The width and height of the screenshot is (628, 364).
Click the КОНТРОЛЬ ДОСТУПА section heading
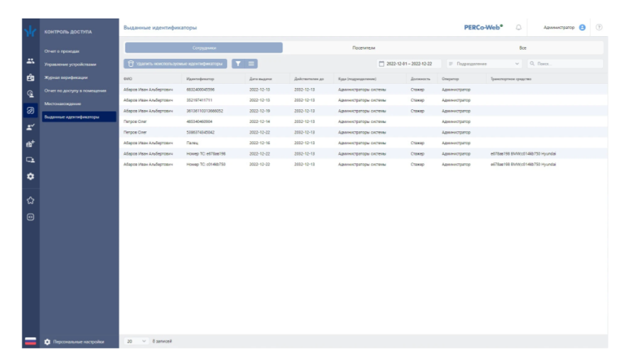(x=67, y=32)
